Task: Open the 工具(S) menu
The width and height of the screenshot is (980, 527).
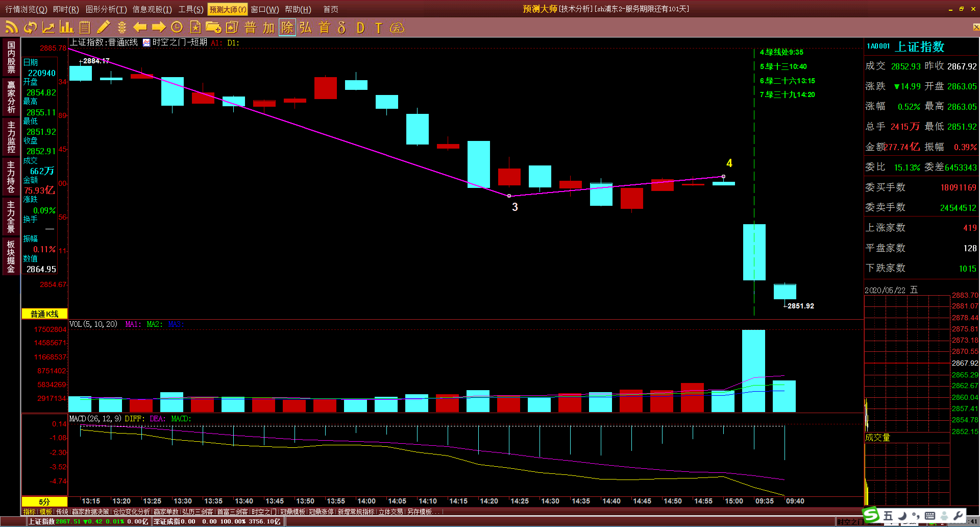Action: [190, 9]
